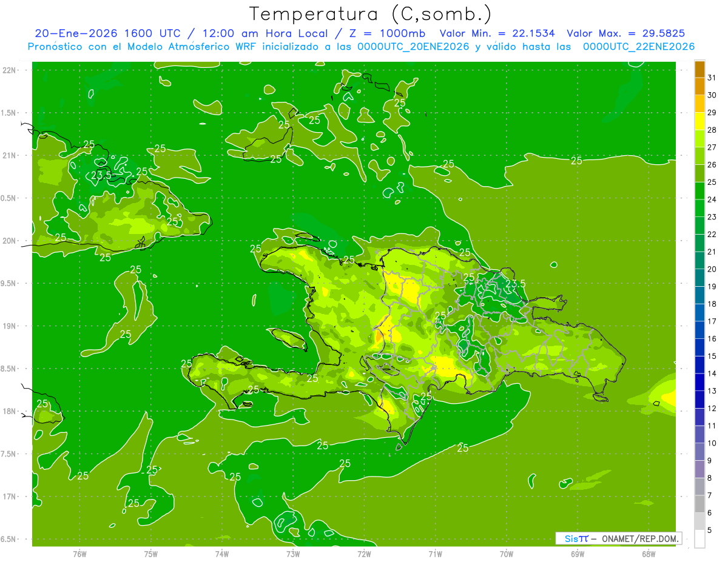Click the "17N" latitude axis label
The image size is (728, 562).
tap(8, 497)
